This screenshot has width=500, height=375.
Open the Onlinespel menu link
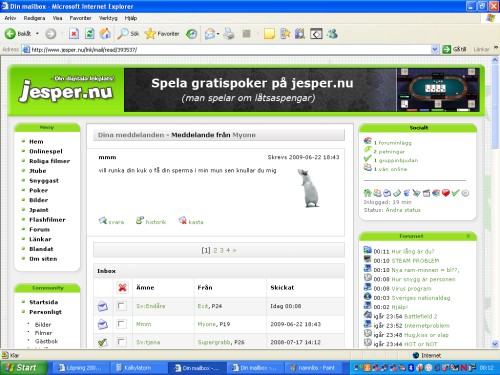point(46,151)
